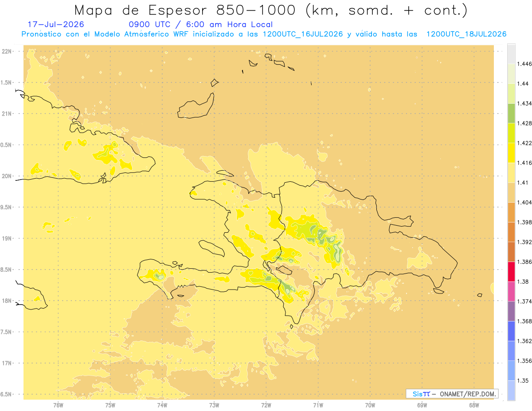Click the colorbar label "1.398"
This screenshot has height=411, width=532.
[x=524, y=222]
